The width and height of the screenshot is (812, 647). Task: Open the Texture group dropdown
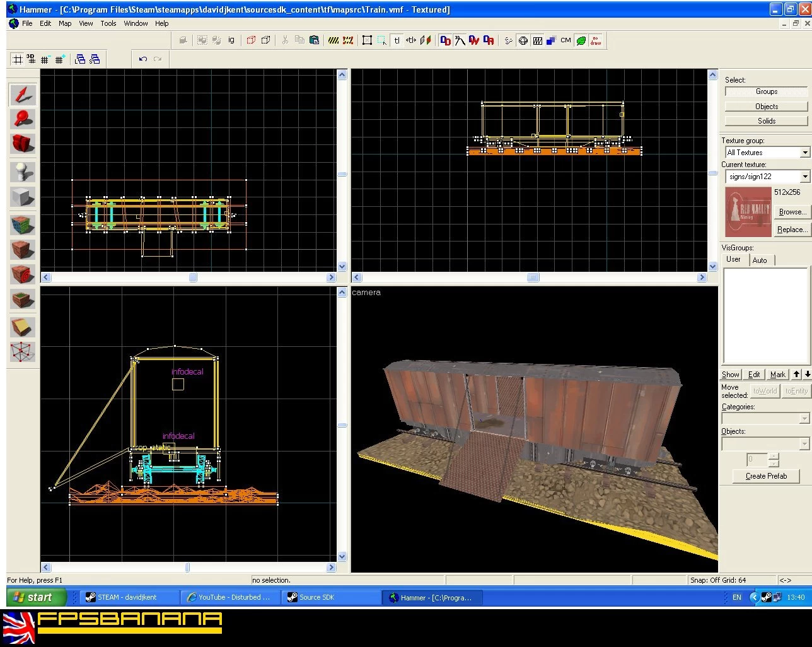coord(805,153)
